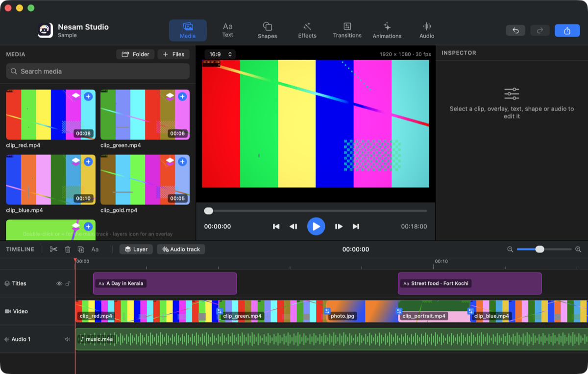
Task: Click the duplicate clip icon in timeline
Action: point(81,249)
